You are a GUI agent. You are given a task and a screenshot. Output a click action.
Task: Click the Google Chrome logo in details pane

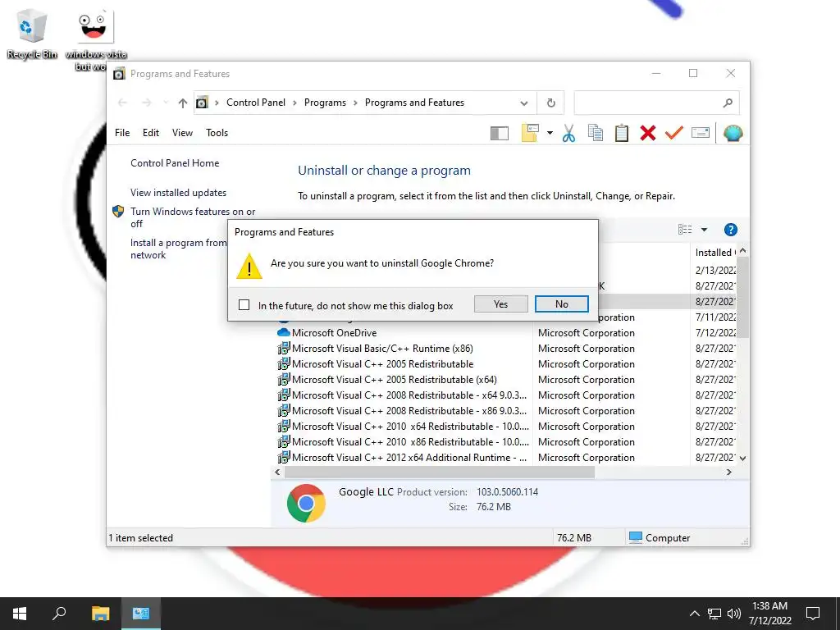point(306,503)
